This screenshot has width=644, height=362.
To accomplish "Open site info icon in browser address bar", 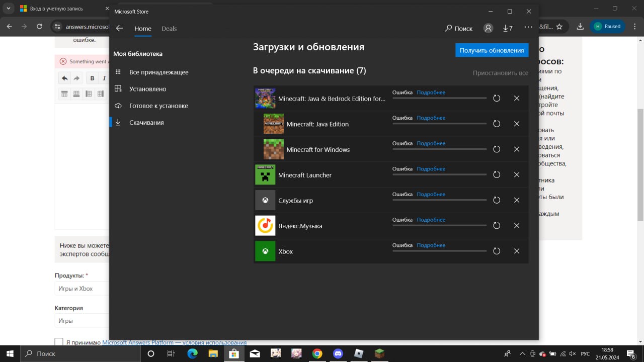I will tap(57, 26).
